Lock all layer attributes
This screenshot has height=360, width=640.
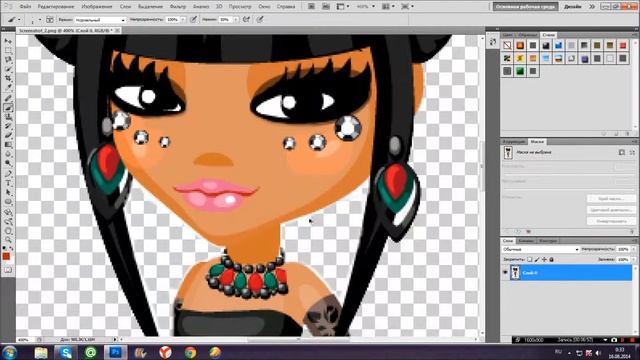[x=551, y=260]
